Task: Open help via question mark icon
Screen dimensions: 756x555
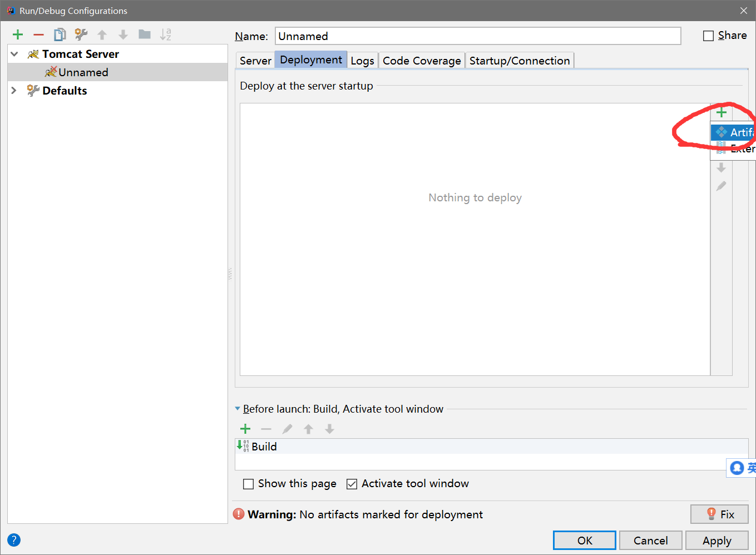Action: [14, 540]
